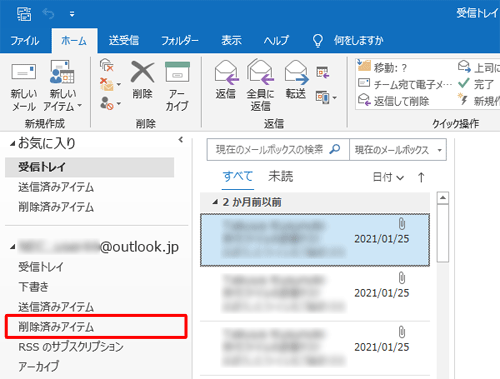Create a new mail with 新しいメール
The height and width of the screenshot is (379, 500).
[23, 87]
